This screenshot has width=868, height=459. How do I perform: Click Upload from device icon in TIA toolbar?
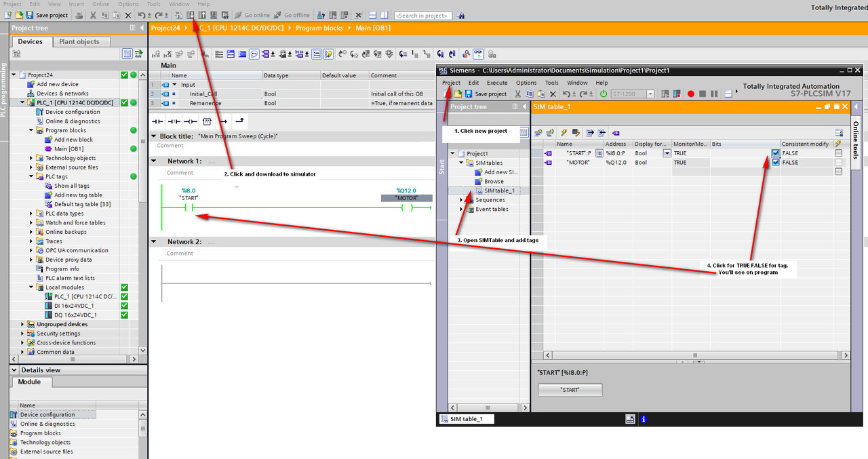click(202, 15)
